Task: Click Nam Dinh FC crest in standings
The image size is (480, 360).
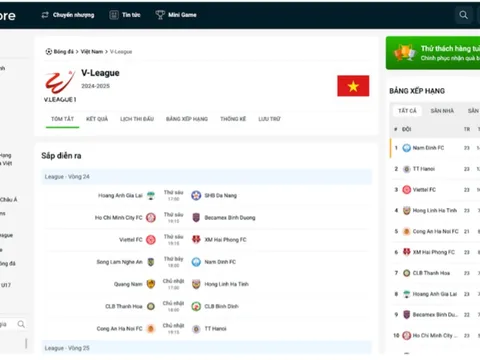Action: pos(406,148)
